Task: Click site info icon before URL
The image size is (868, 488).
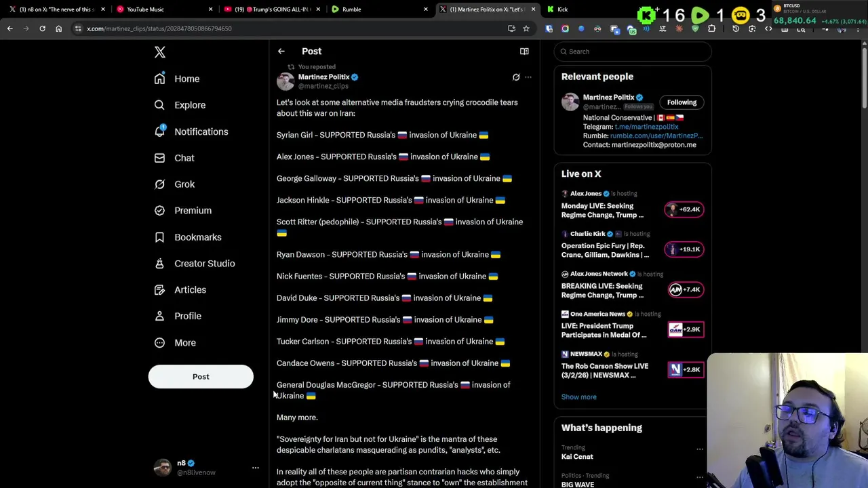Action: pyautogui.click(x=78, y=28)
